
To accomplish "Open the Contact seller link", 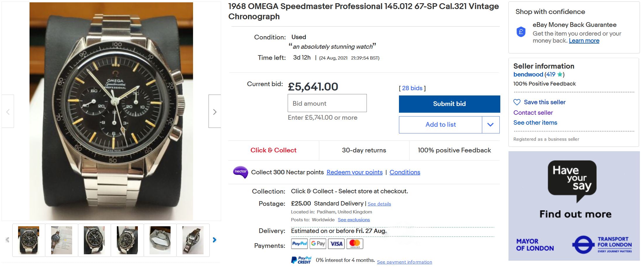I will [533, 113].
